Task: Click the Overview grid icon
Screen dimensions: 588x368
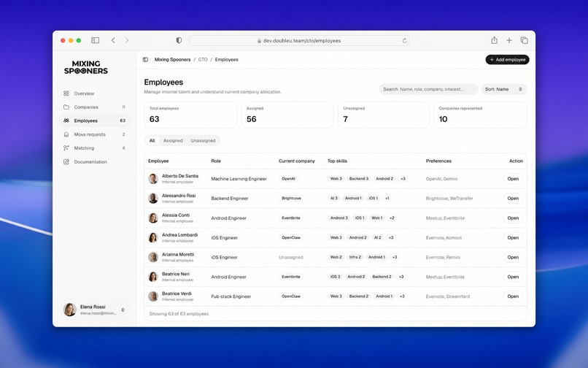Action: (x=66, y=93)
